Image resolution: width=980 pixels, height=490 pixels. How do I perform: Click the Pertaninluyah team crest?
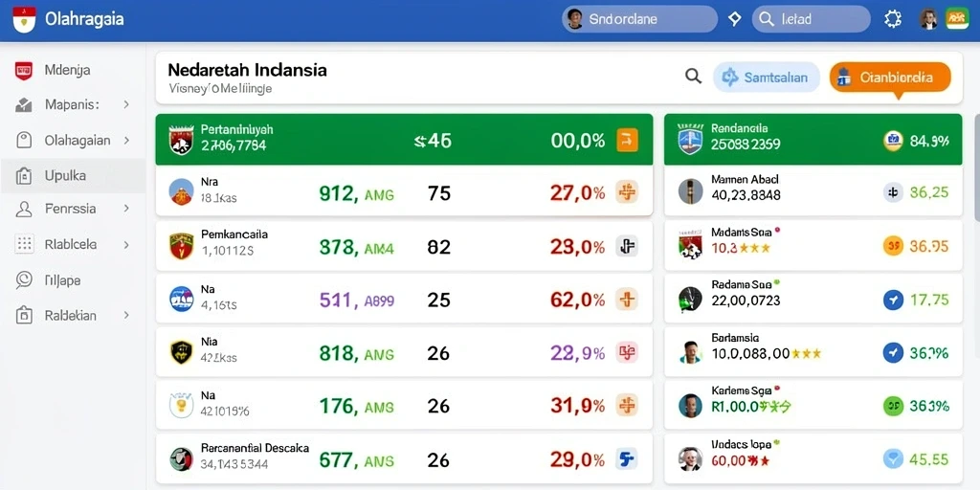(182, 140)
